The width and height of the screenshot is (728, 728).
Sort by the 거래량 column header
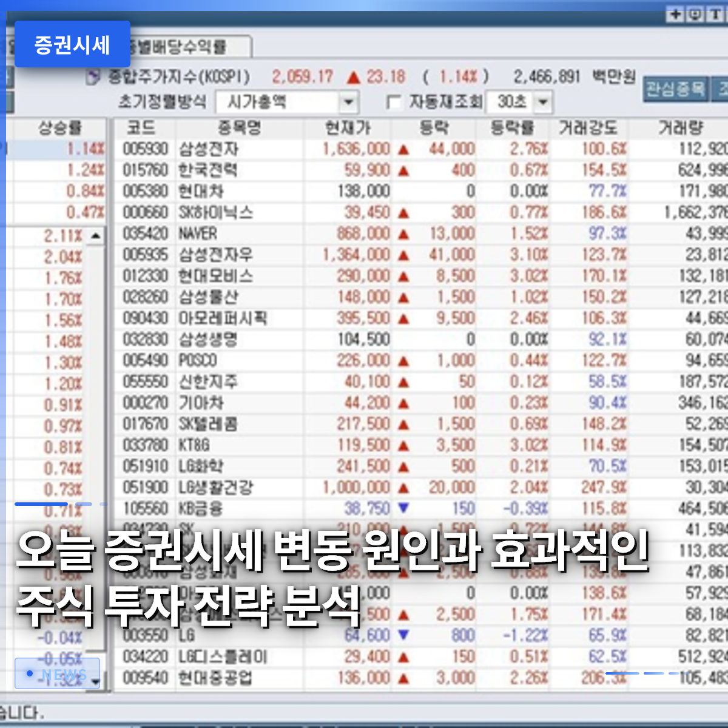681,128
